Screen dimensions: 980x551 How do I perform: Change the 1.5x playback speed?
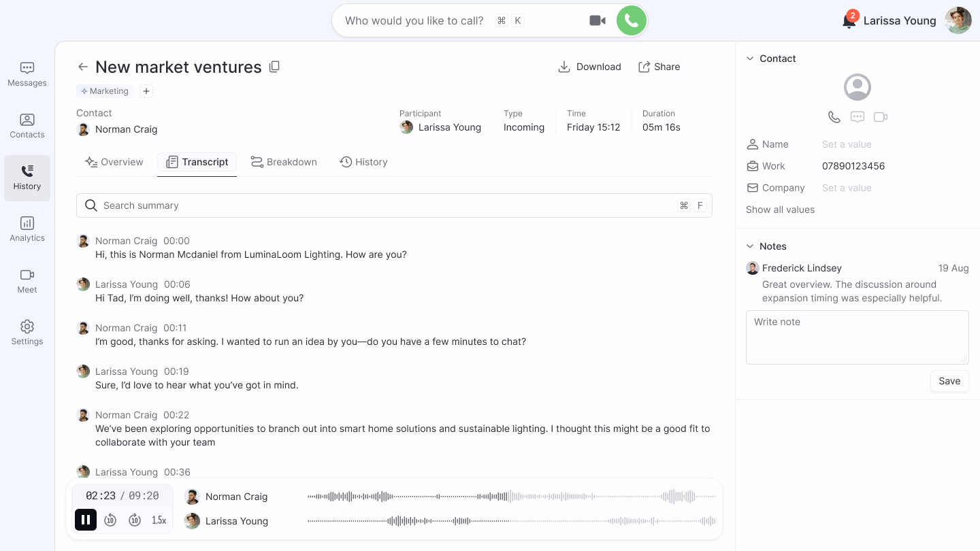(159, 520)
